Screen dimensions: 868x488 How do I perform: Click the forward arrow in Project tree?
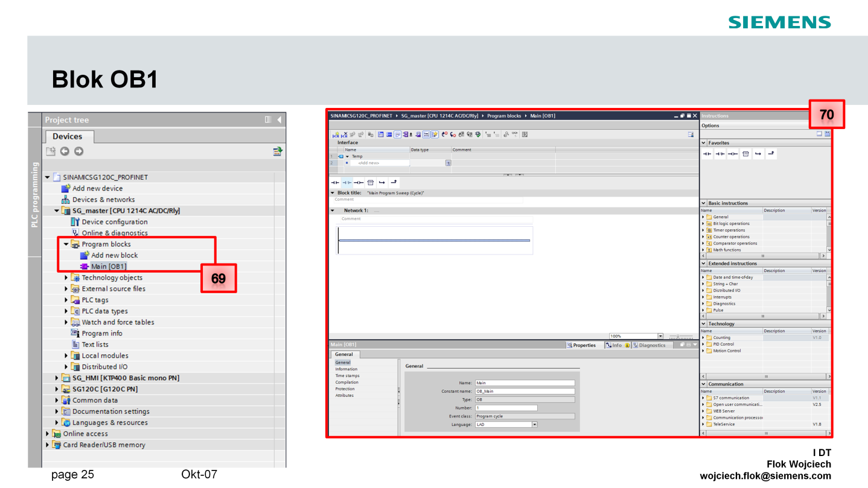78,151
